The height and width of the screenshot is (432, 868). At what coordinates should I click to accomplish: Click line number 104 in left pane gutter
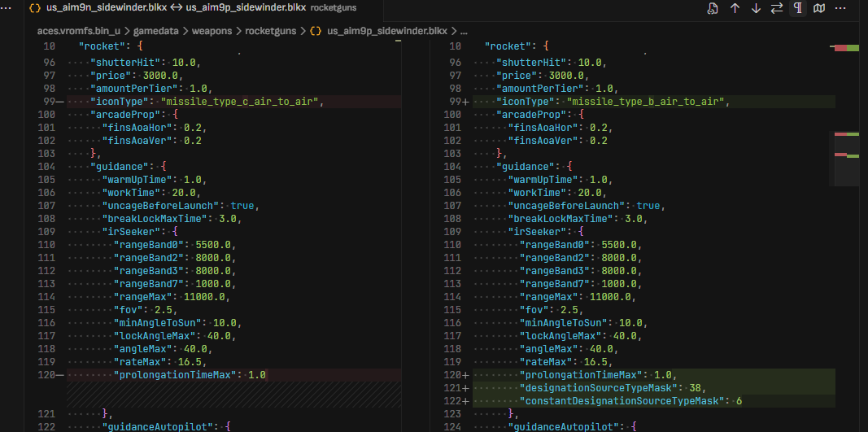point(46,166)
